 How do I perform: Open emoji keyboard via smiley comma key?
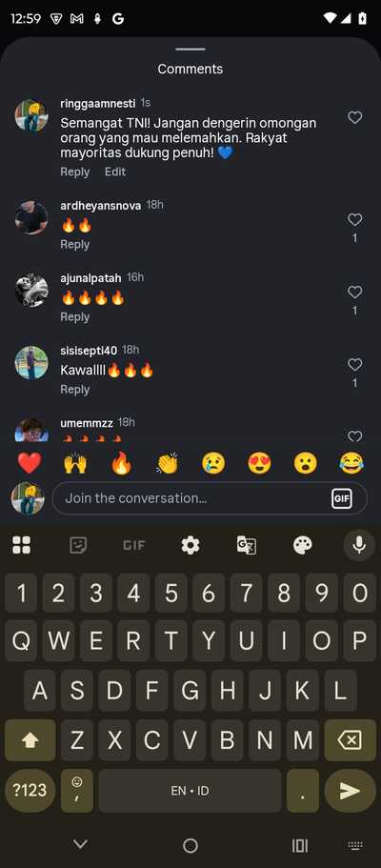point(77,791)
